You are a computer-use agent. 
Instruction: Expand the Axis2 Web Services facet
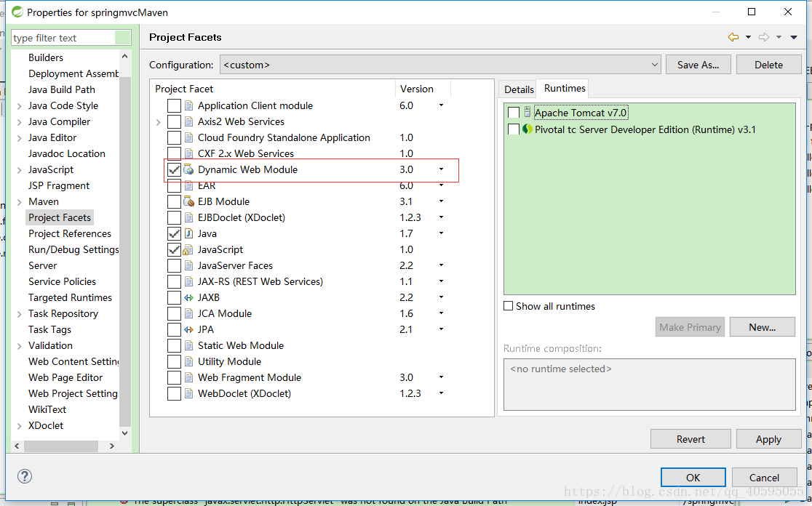tap(159, 122)
